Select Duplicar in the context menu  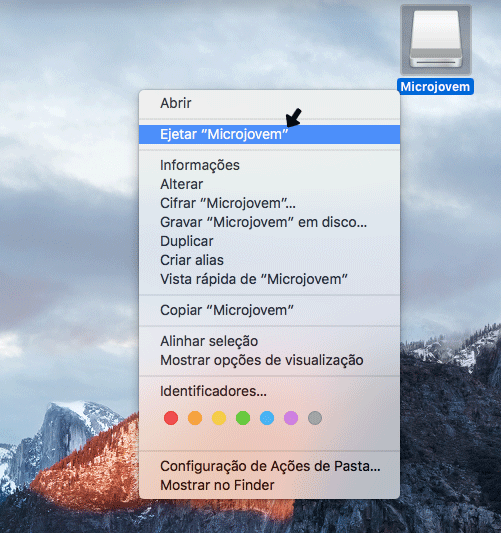pos(269,241)
